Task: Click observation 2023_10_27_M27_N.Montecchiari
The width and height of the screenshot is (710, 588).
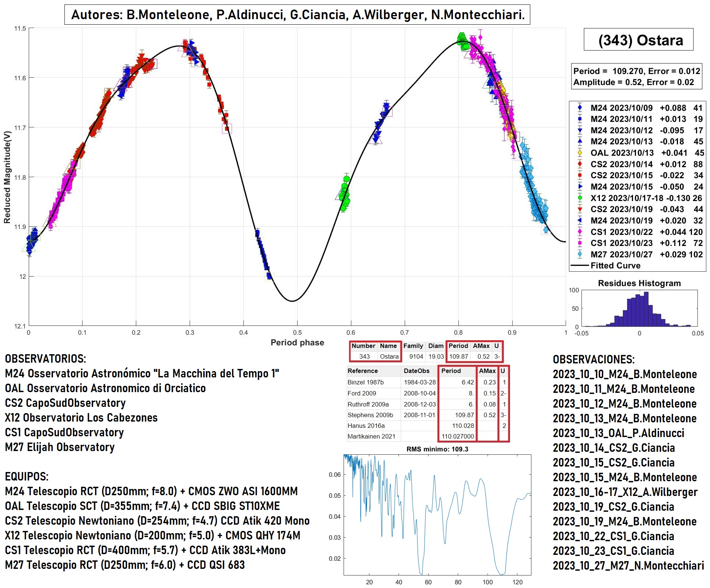Action: [x=628, y=566]
